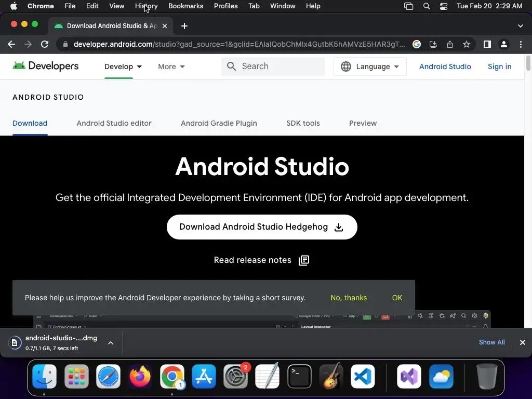Open the Bookmarks menu
Image resolution: width=532 pixels, height=399 pixels.
pos(185,6)
